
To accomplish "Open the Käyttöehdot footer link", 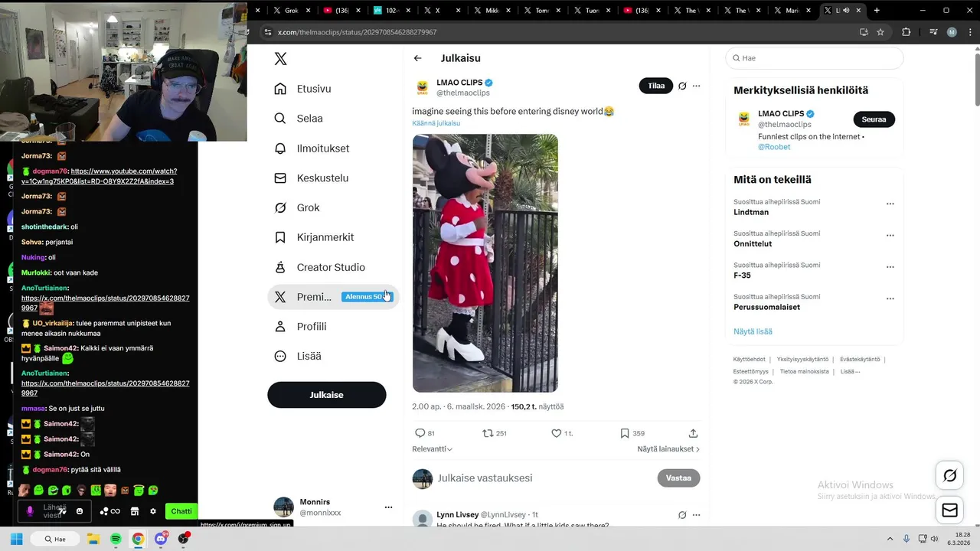I will tap(749, 359).
